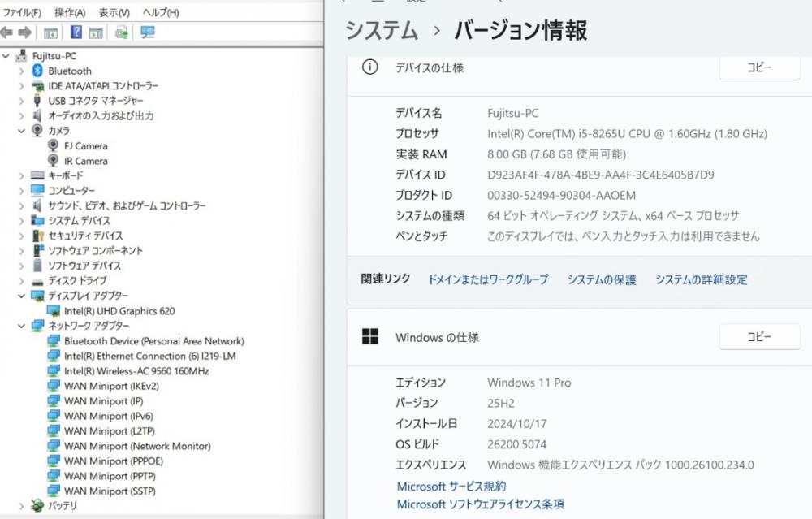Open the 操作(A) menu
The width and height of the screenshot is (812, 519).
70,13
